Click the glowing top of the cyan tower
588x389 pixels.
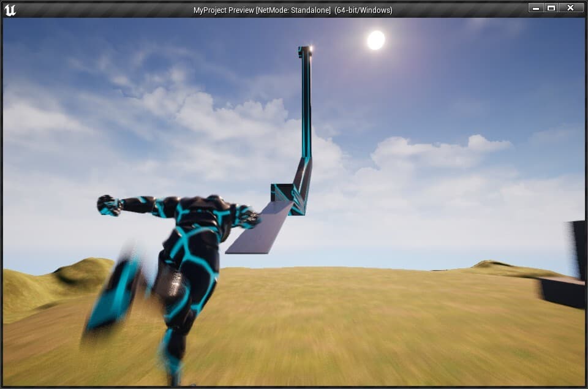[306, 51]
